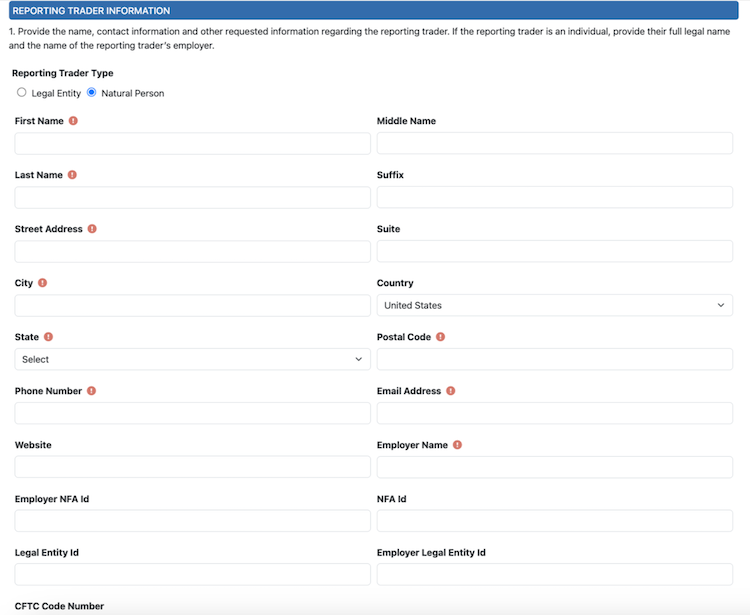
Task: Click the Employer NFA Id input field
Action: coord(193,521)
